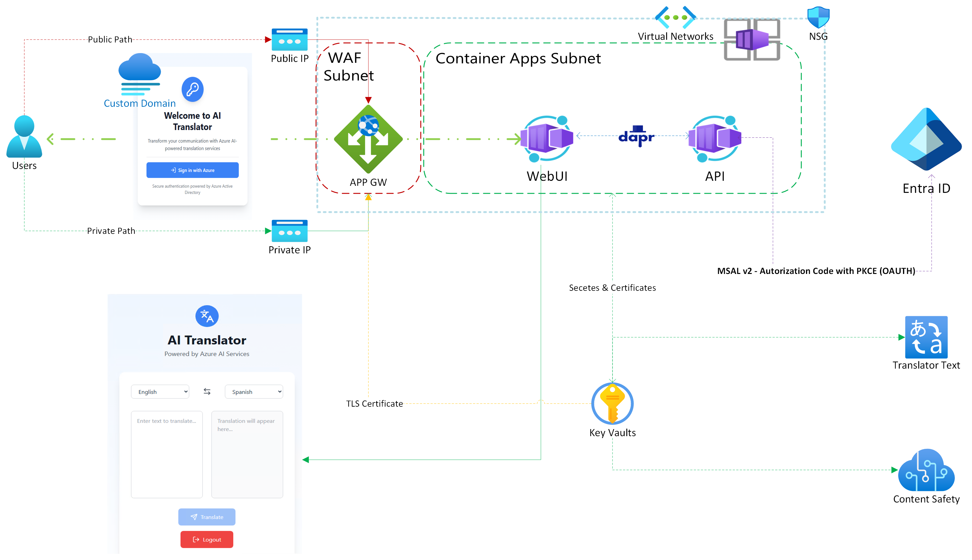The image size is (972, 560).
Task: Click the Private Path label
Action: pyautogui.click(x=111, y=231)
